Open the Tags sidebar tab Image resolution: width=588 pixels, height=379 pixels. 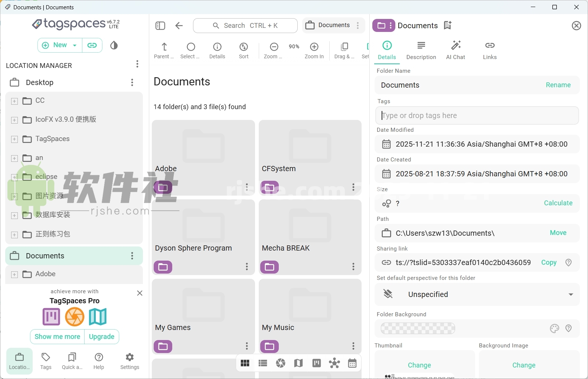(x=46, y=361)
